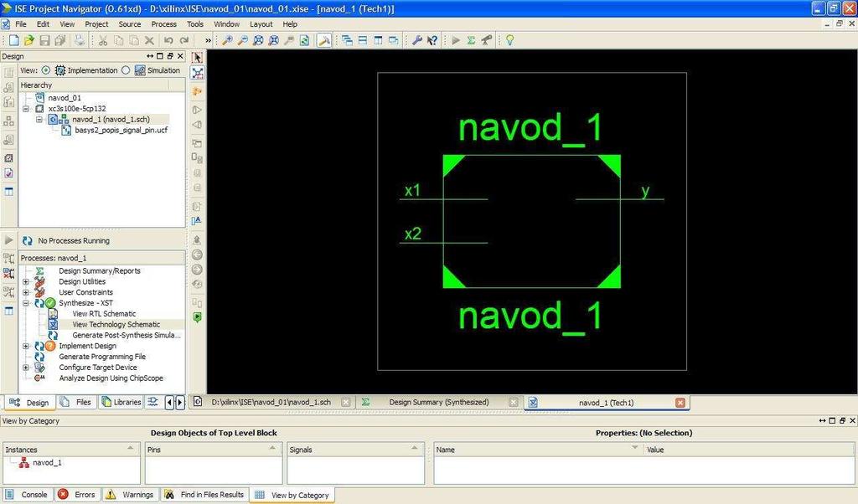Click the Zoom Out magnifier icon

coord(243,40)
